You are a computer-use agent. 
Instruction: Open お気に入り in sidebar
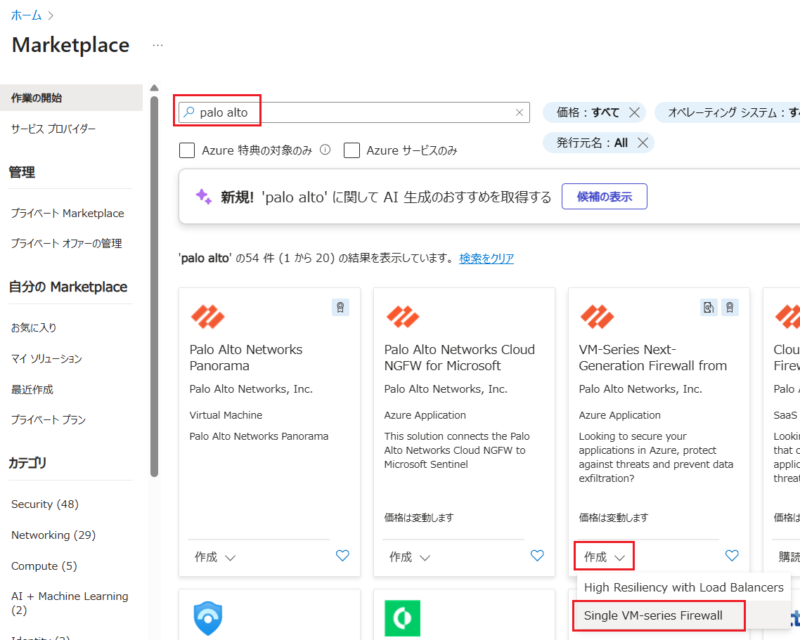tap(34, 328)
